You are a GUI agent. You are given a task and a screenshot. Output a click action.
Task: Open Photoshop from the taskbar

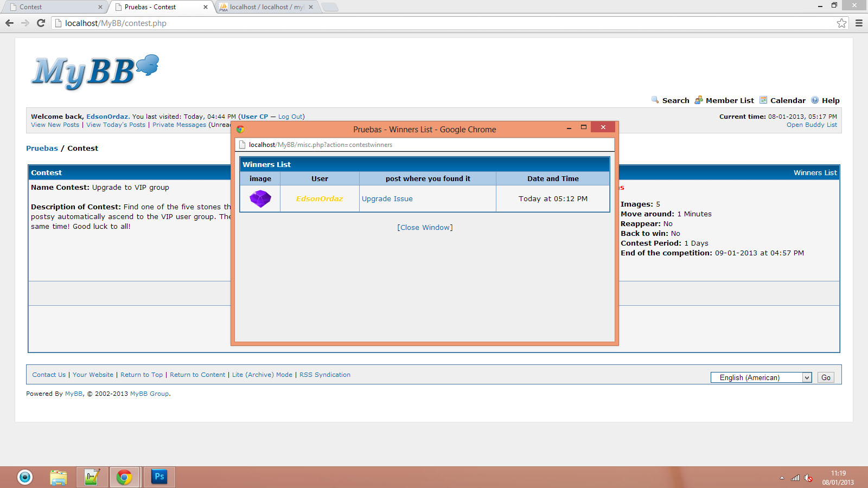159,477
